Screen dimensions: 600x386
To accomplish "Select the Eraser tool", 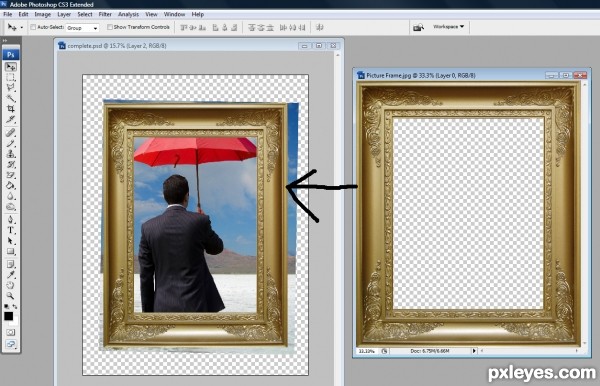I will click(x=11, y=175).
